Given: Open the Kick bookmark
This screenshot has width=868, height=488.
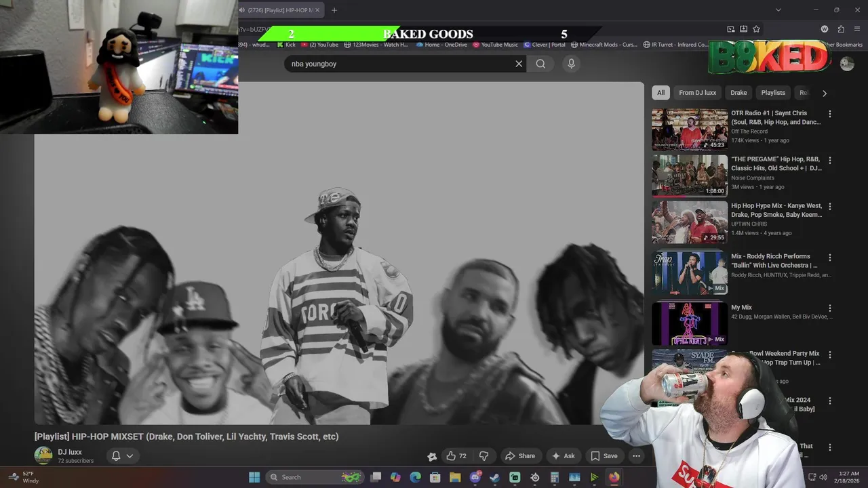Looking at the screenshot, I should (x=286, y=45).
